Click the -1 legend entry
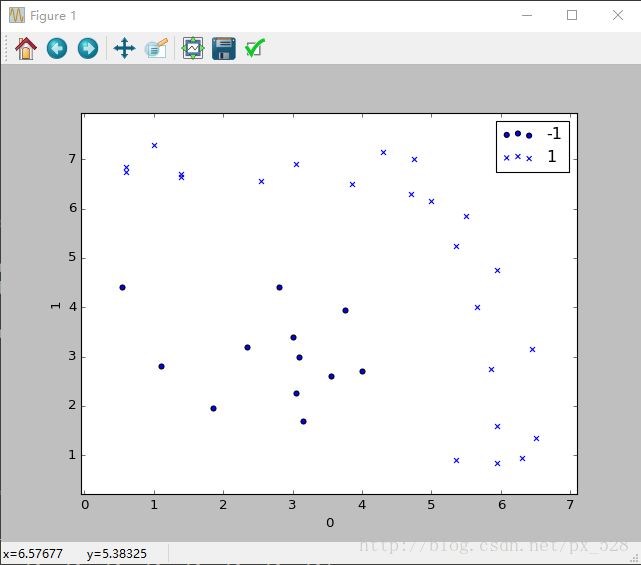The image size is (641, 565). pyautogui.click(x=532, y=134)
